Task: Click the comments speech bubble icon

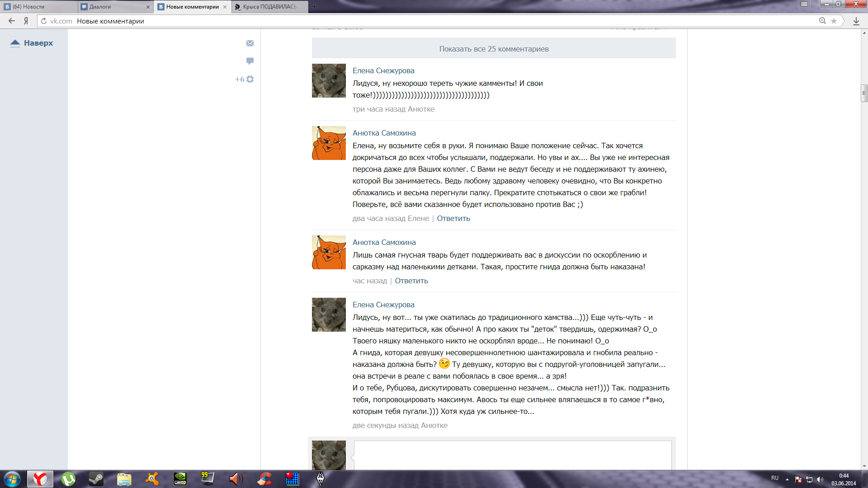Action: pos(250,61)
